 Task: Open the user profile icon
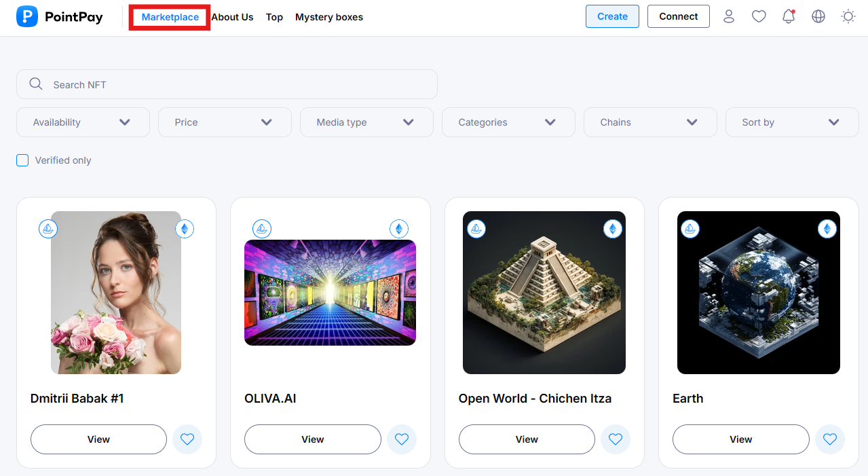pos(729,16)
